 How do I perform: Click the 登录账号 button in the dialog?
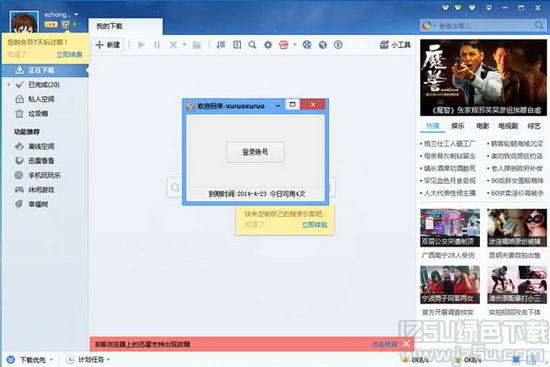[x=255, y=152]
